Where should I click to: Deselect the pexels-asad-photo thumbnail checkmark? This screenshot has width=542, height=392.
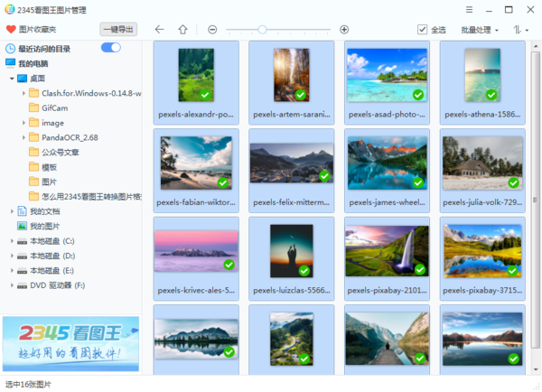(x=418, y=95)
